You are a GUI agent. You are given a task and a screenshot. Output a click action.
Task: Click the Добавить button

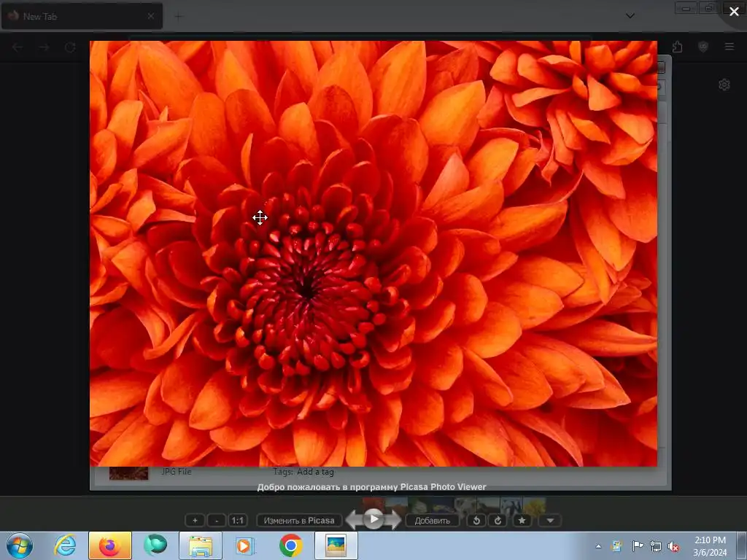[432, 521]
